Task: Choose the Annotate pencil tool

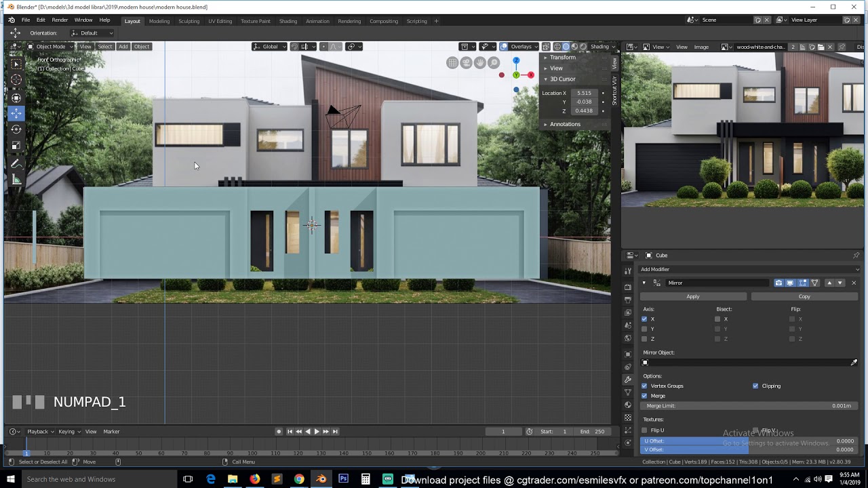Action: click(16, 164)
